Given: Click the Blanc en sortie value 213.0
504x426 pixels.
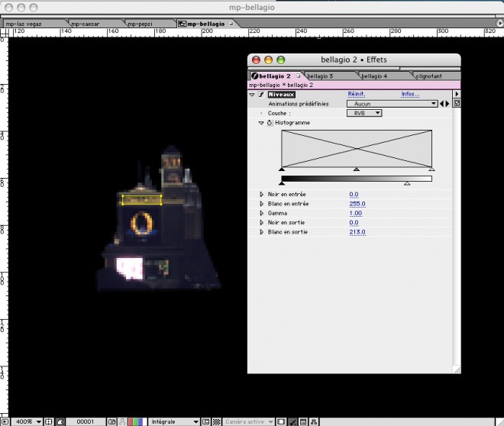Looking at the screenshot, I should pos(357,231).
